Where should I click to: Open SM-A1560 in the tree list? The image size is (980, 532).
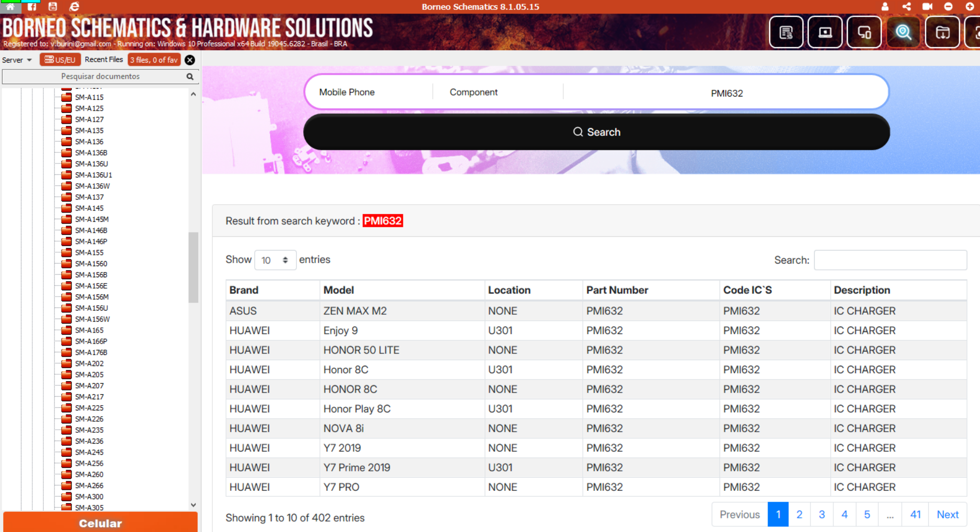(x=91, y=264)
